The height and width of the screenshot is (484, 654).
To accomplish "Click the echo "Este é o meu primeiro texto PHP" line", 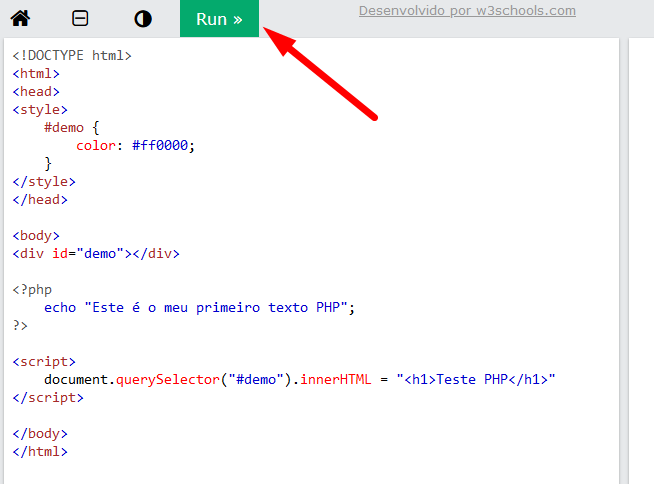I will (x=199, y=308).
